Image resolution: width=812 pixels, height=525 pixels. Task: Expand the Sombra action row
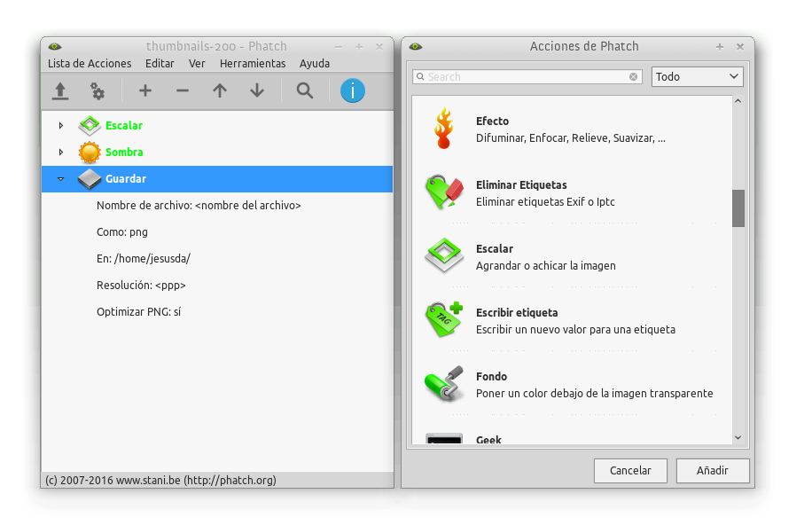tap(61, 153)
